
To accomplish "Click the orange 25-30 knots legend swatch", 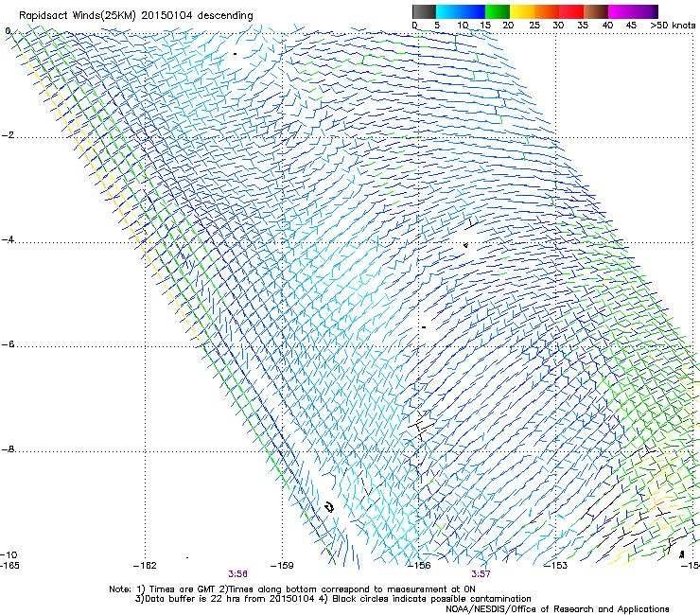I will point(547,11).
